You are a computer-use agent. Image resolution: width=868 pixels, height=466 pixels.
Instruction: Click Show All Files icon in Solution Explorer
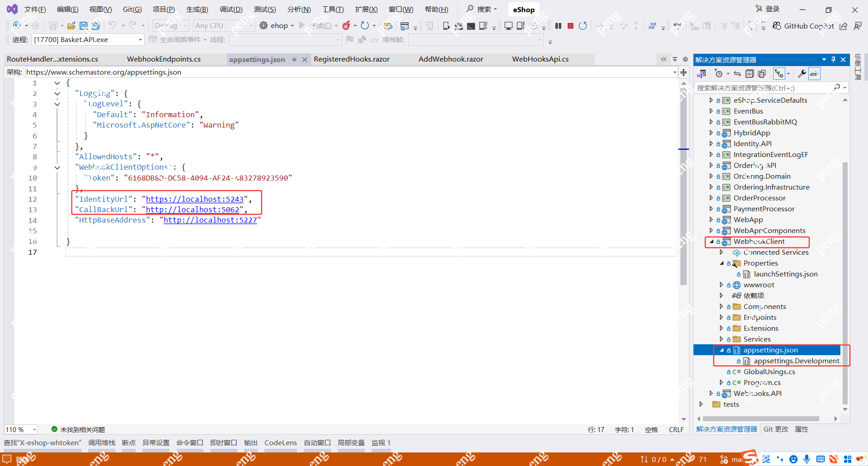coord(762,74)
